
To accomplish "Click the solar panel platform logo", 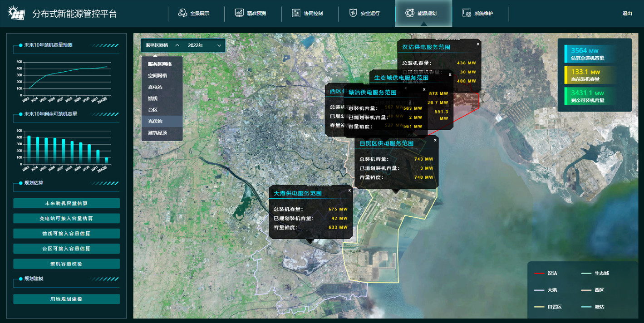I will click(x=16, y=13).
